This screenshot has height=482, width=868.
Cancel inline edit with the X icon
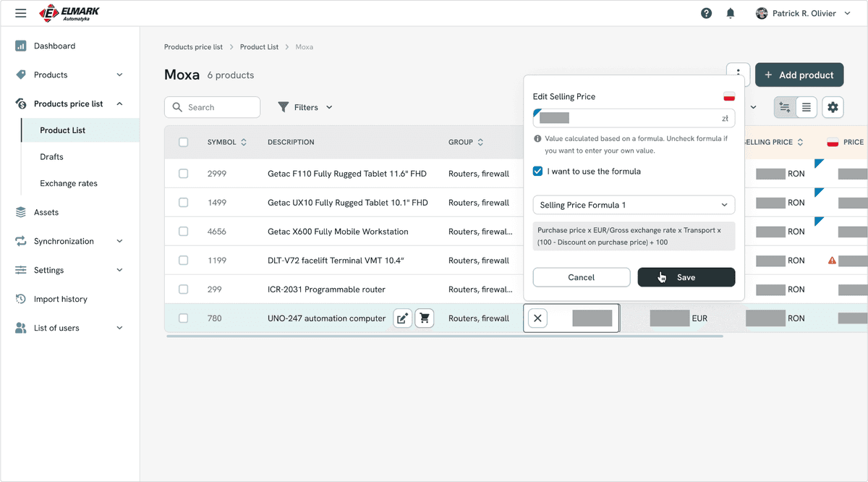coord(537,318)
